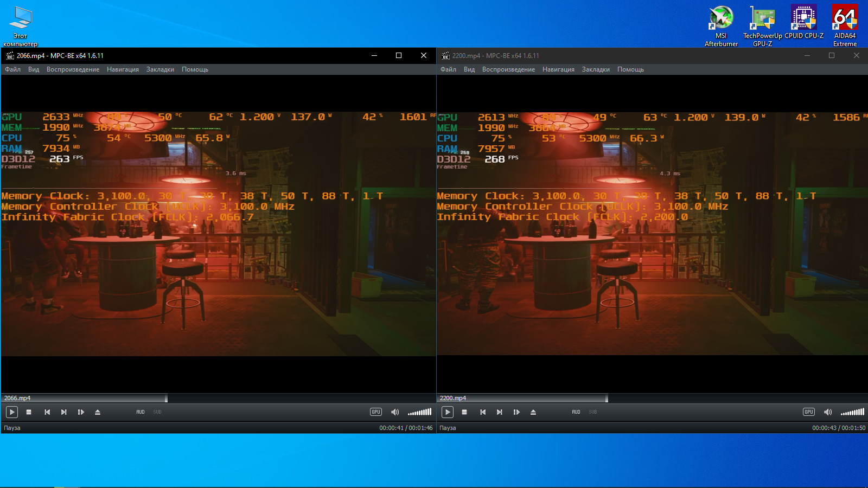Open Воспроизведение menu in 2200.mp4 window
Screen dimensions: 868x488
pyautogui.click(x=508, y=69)
